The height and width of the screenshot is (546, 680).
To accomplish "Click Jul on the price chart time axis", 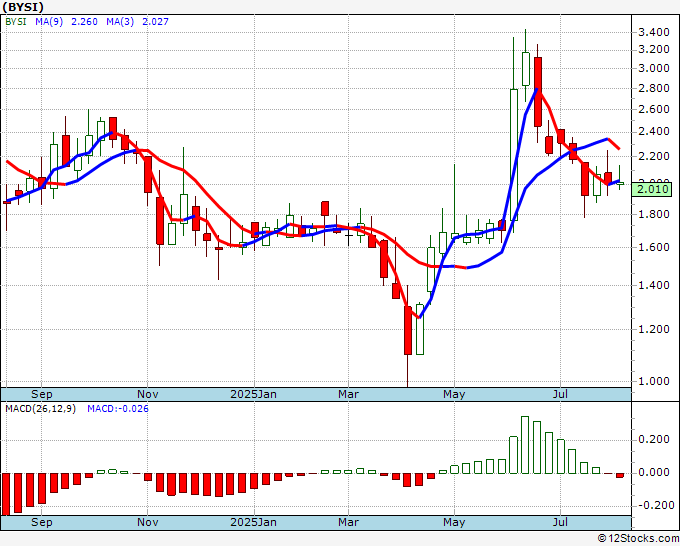I will (x=560, y=394).
